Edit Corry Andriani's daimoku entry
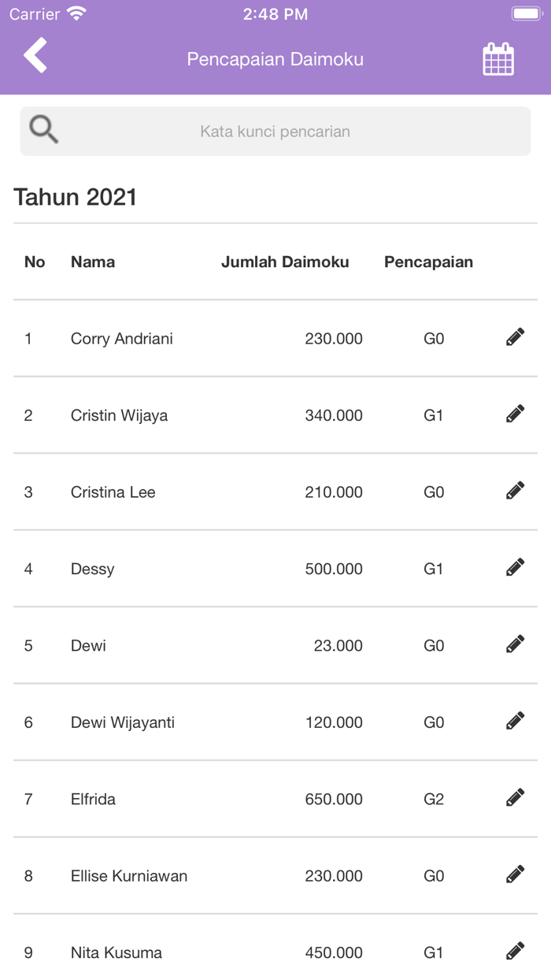551x980 pixels. (515, 338)
